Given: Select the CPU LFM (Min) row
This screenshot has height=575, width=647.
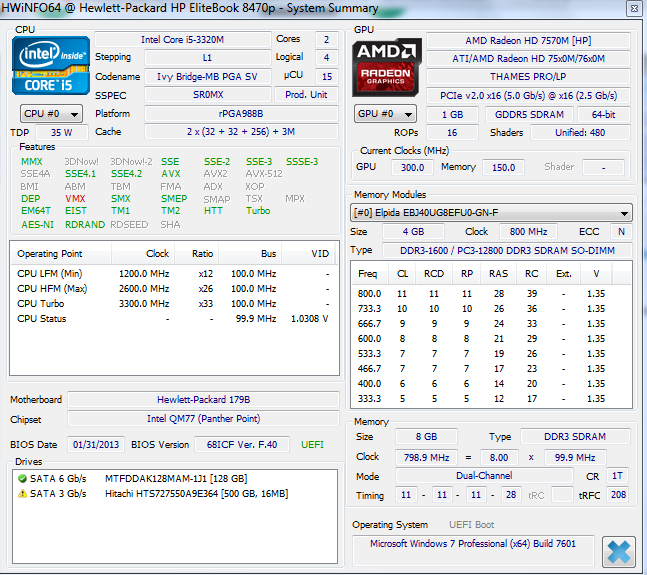Looking at the screenshot, I should point(173,274).
